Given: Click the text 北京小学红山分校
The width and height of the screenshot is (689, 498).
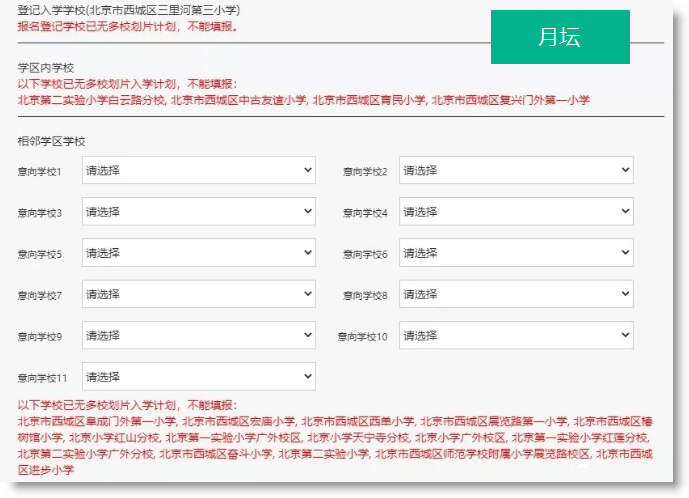Looking at the screenshot, I should pyautogui.click(x=114, y=438).
